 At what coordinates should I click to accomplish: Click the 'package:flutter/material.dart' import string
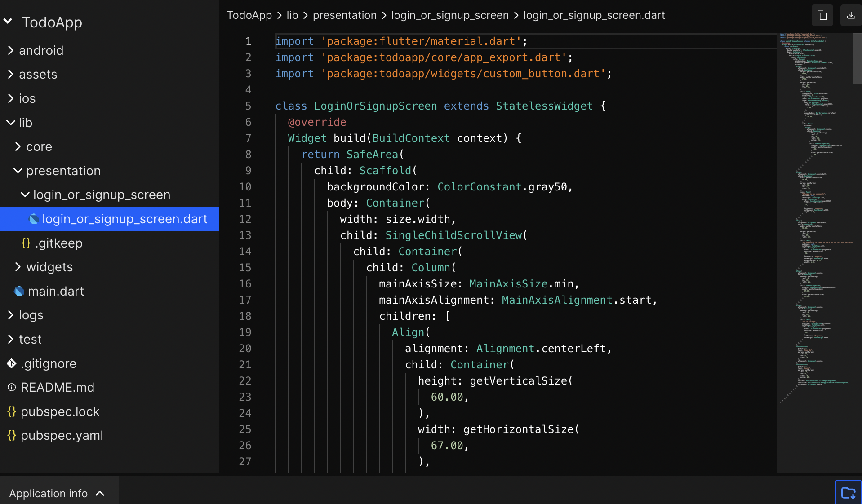point(421,41)
